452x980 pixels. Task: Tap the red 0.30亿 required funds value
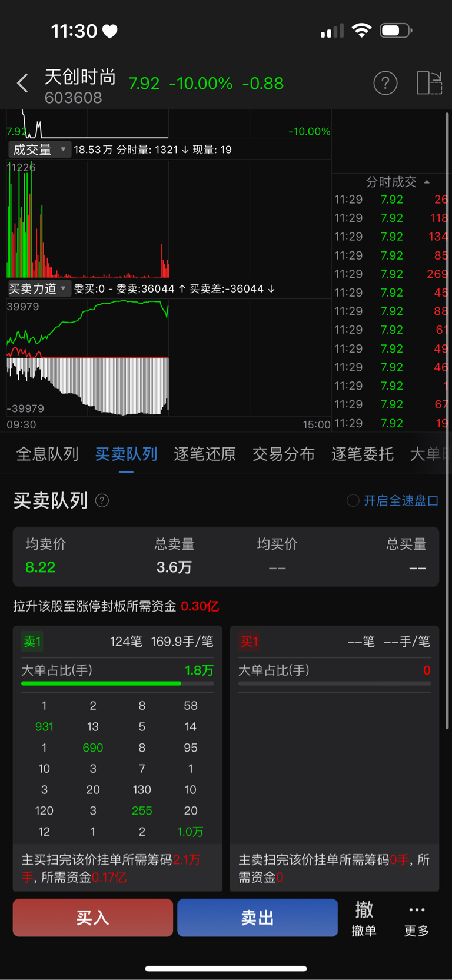[x=200, y=606]
